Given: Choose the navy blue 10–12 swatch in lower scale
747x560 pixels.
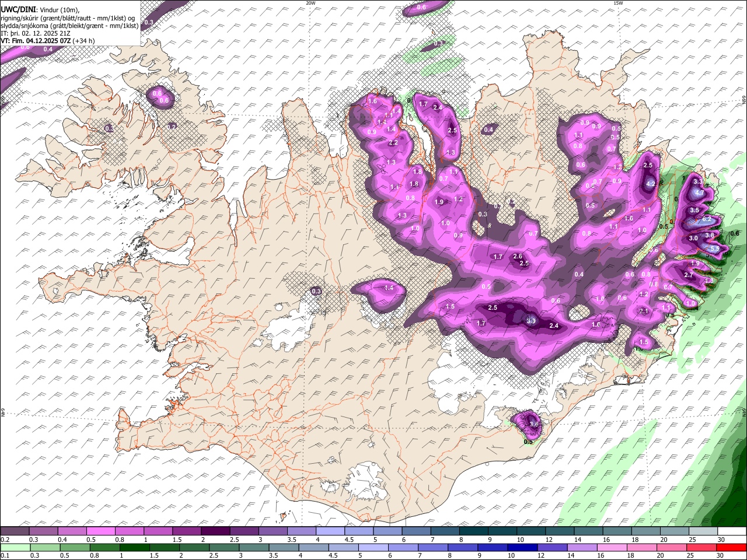Looking at the screenshot, I should click(x=522, y=547).
